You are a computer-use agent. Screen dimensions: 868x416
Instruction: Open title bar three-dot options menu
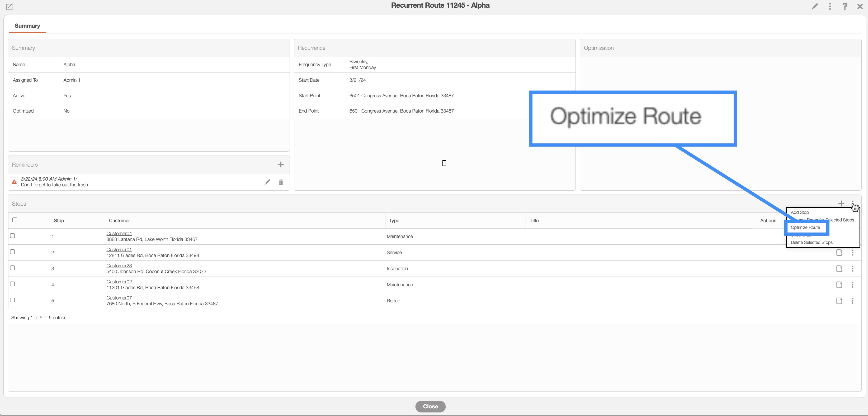(x=829, y=6)
